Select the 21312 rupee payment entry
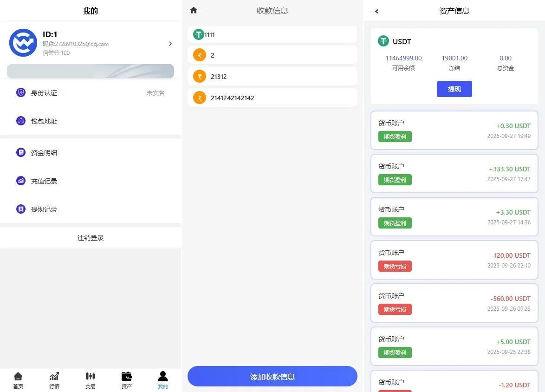The width and height of the screenshot is (545, 392). (272, 76)
